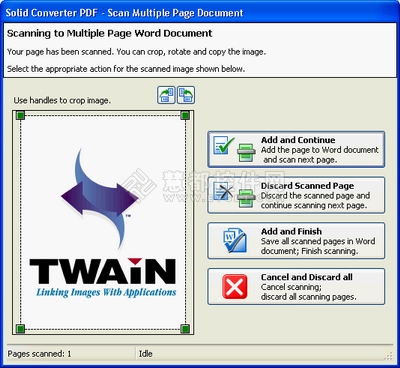Click the crossed-out page icon

[223, 191]
